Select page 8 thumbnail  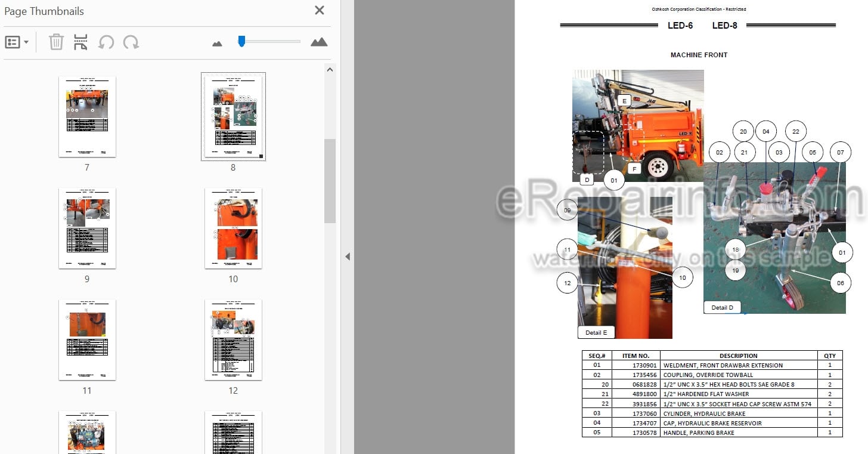(x=233, y=116)
